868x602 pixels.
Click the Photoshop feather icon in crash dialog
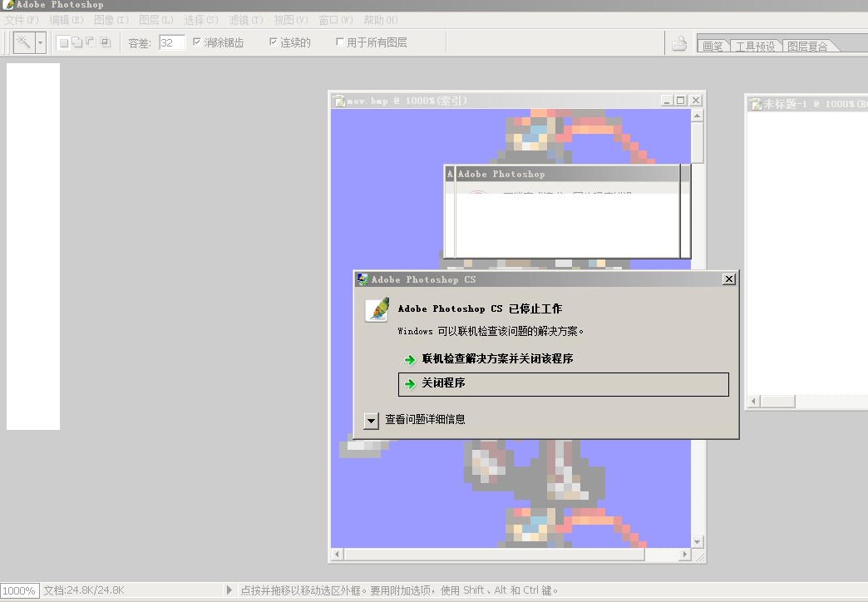click(x=377, y=310)
